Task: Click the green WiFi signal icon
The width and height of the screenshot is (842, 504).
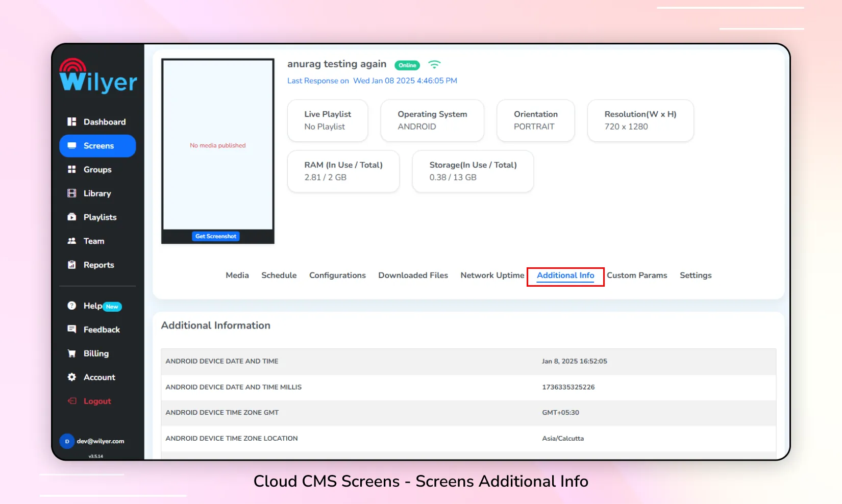Action: pyautogui.click(x=434, y=64)
